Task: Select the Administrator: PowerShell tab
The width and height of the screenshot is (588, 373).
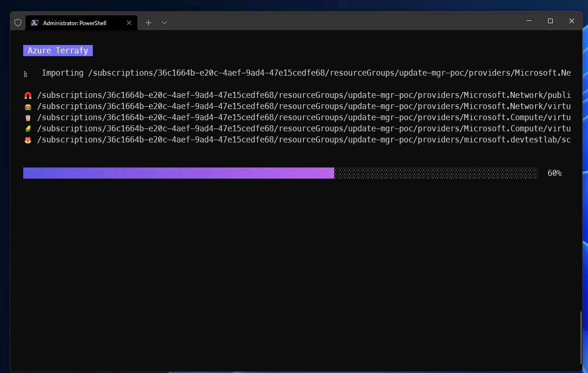Action: 82,22
